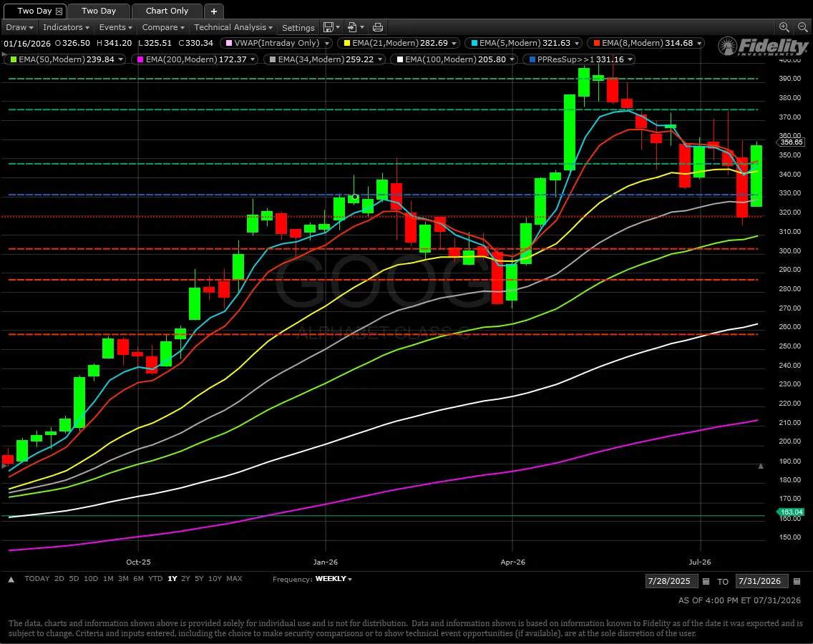Open EMA(100,Modern) indicator options arrow
This screenshot has height=644, width=813.
(512, 59)
